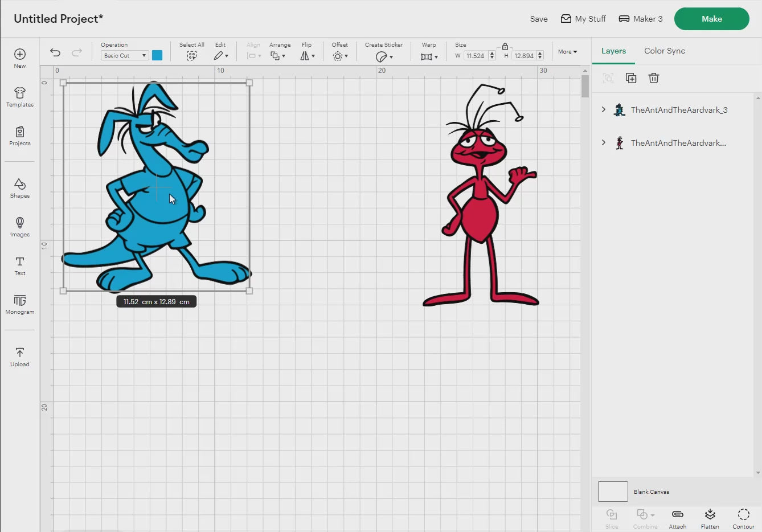
Task: Click the Upload icon
Action: click(20, 353)
